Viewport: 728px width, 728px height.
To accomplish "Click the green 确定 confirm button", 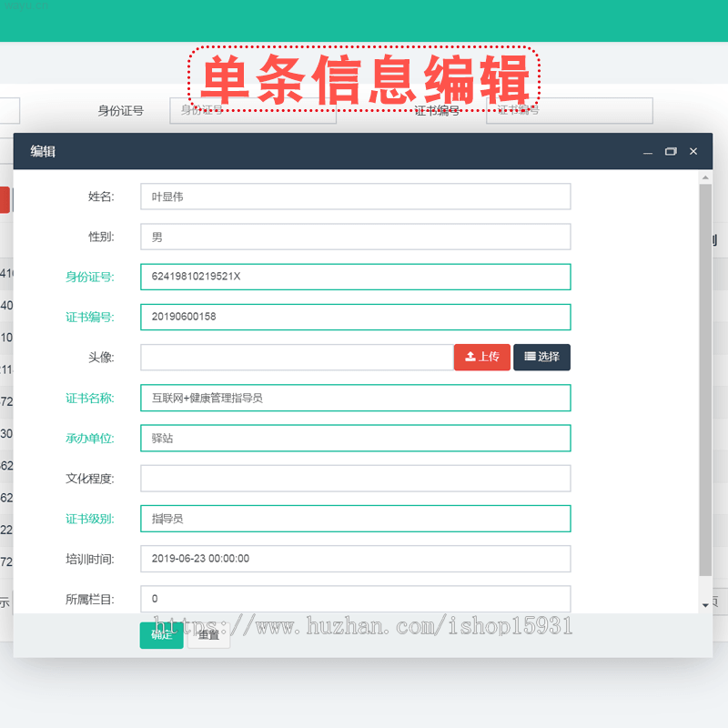I will tap(162, 635).
